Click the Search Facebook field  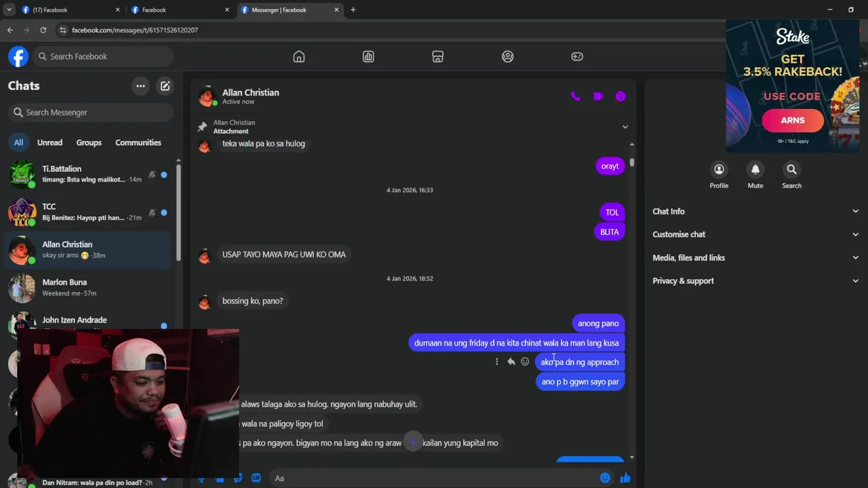[x=102, y=56]
